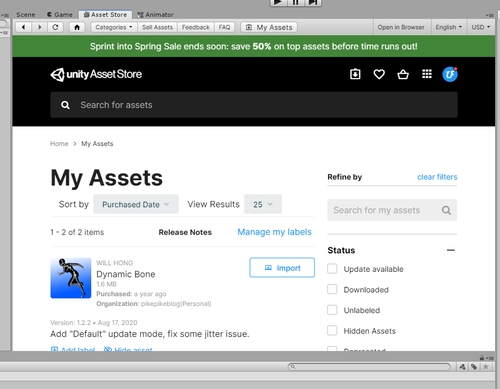Click the My Assets breadcrumb text
Viewport: 500px width, 389px height.
97,144
